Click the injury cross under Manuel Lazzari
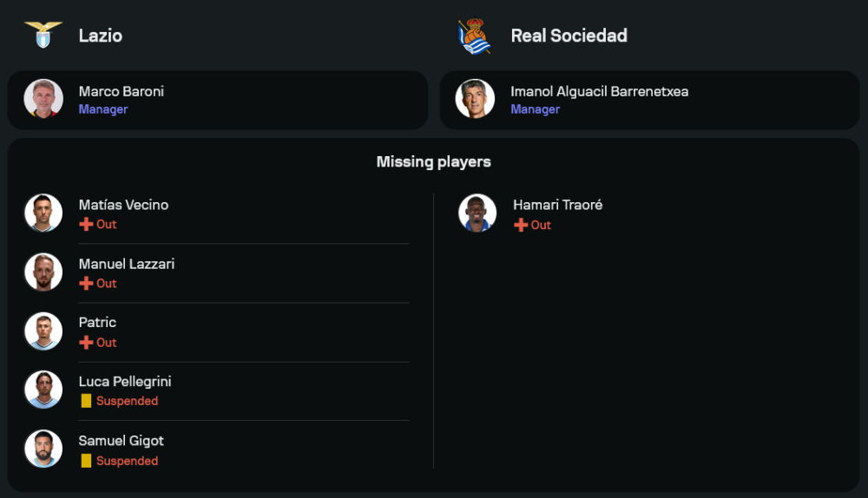 pyautogui.click(x=86, y=284)
